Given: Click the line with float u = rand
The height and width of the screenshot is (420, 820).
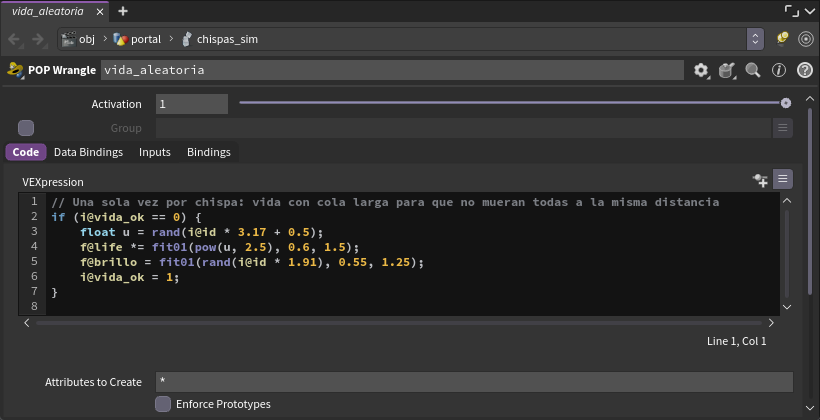Looking at the screenshot, I should click(x=202, y=232).
